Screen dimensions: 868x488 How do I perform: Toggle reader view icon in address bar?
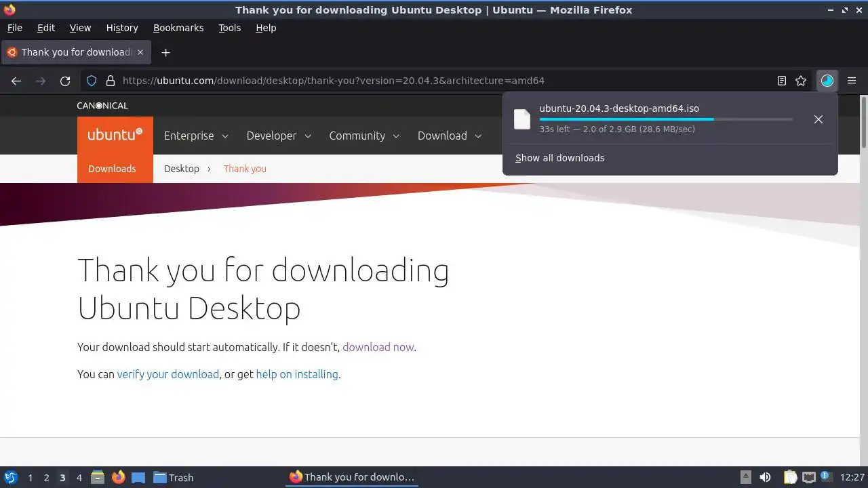click(x=782, y=81)
